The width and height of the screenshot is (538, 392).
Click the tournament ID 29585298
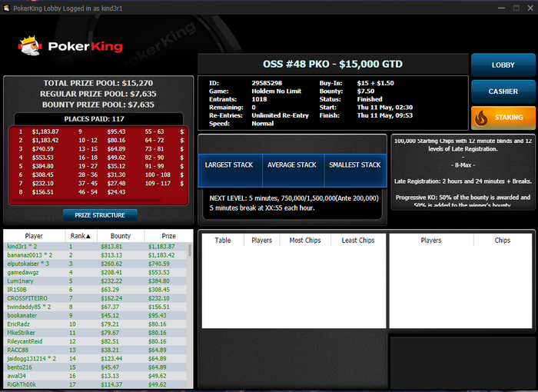(x=267, y=83)
